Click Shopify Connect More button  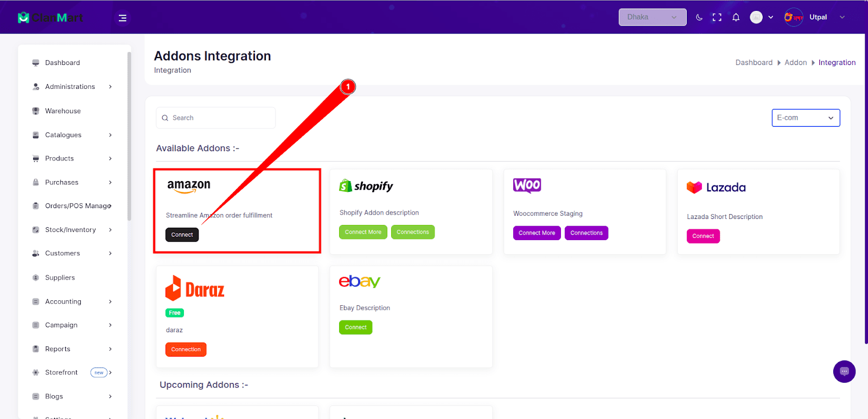363,232
